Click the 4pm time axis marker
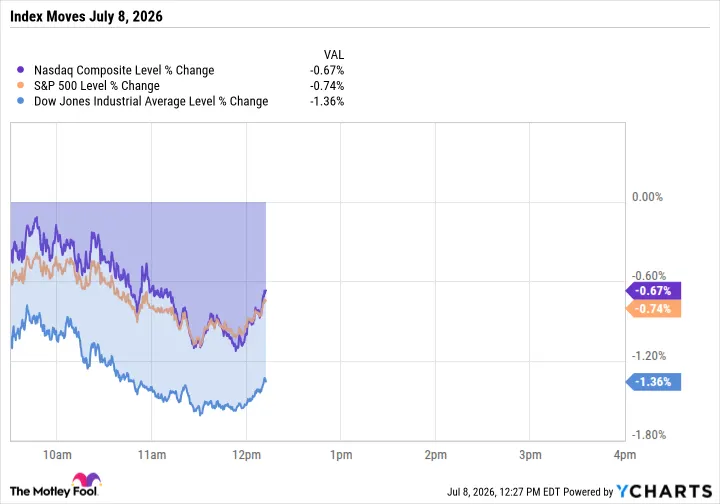The width and height of the screenshot is (720, 504). [625, 455]
